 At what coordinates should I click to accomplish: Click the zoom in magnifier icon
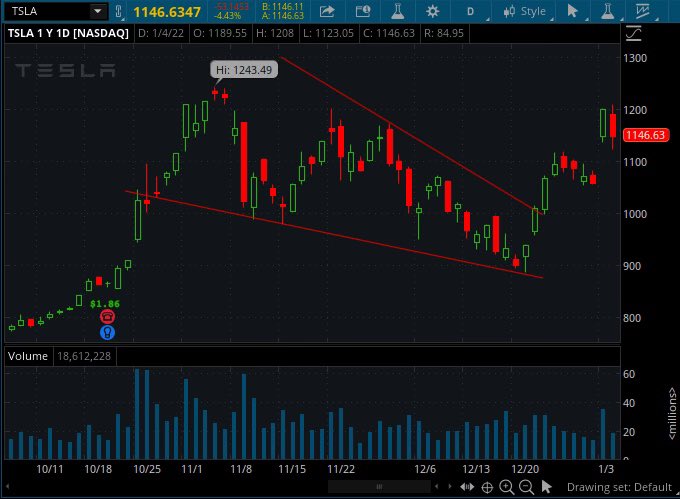click(x=507, y=487)
